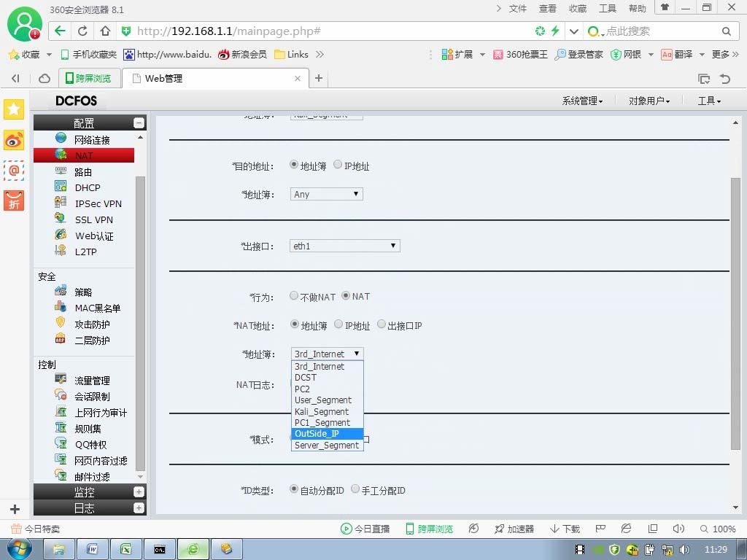This screenshot has height=560, width=747.
Task: Open the 路由 routing page
Action: [x=82, y=172]
